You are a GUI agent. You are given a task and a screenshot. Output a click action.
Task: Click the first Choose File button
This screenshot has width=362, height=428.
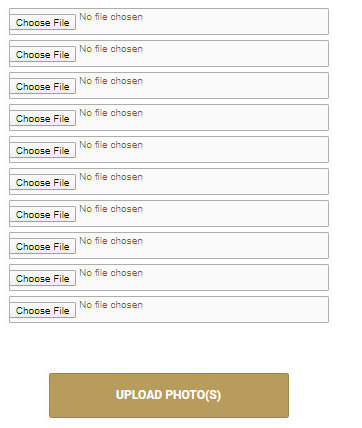pos(43,22)
